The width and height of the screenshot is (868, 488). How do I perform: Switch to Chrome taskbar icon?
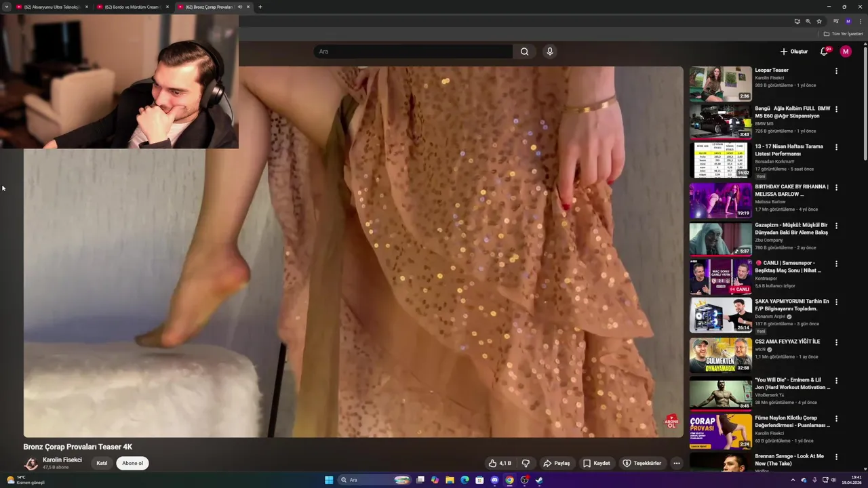coord(509,480)
